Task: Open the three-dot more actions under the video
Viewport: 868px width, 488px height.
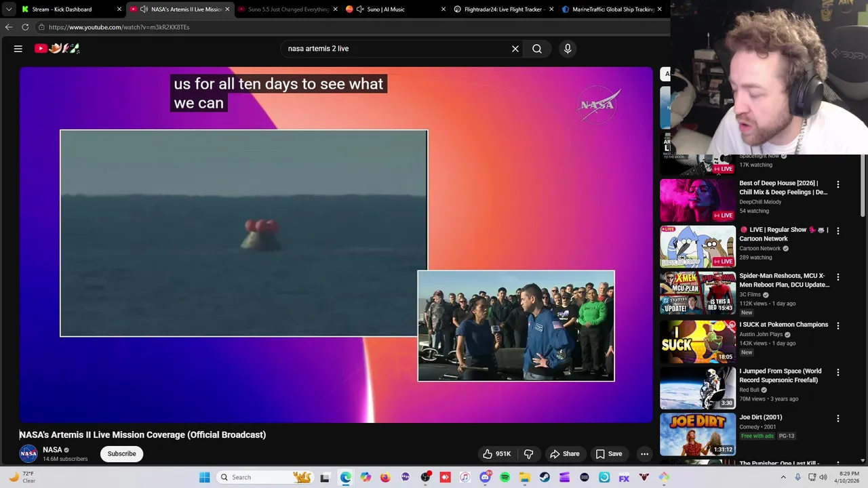Action: click(x=644, y=454)
